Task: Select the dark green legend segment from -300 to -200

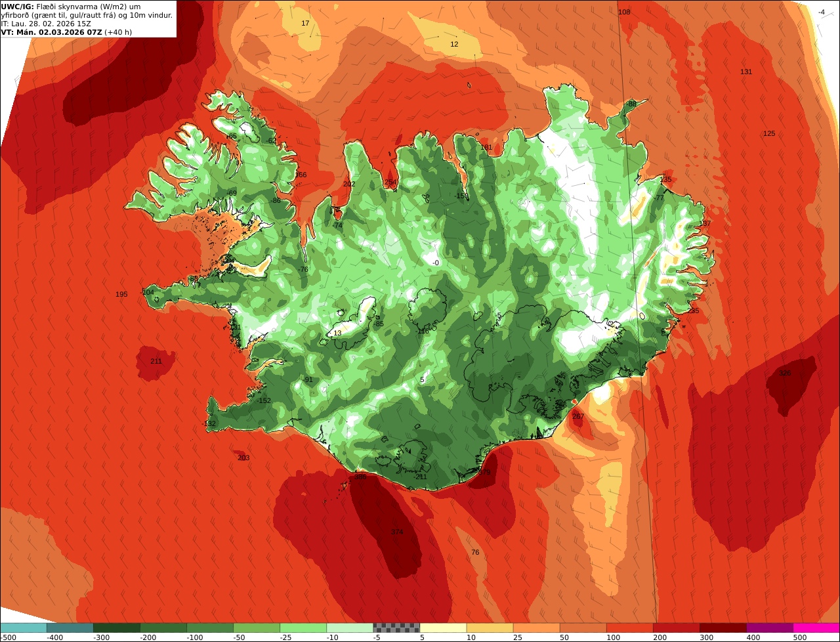Action: 116,628
